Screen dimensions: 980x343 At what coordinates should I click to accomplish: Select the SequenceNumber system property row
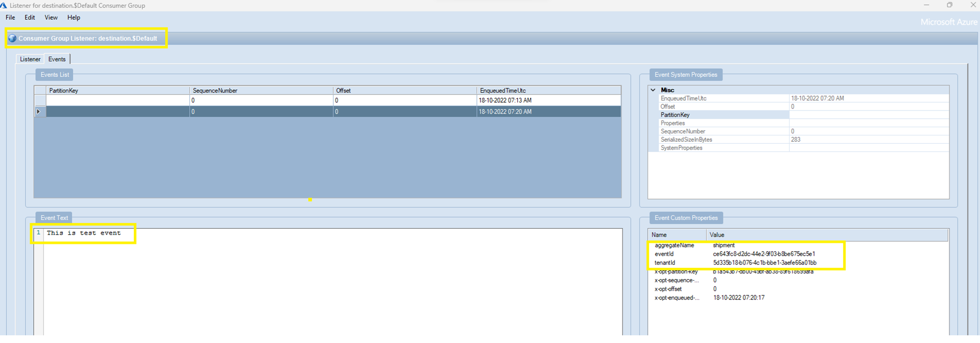[803, 131]
